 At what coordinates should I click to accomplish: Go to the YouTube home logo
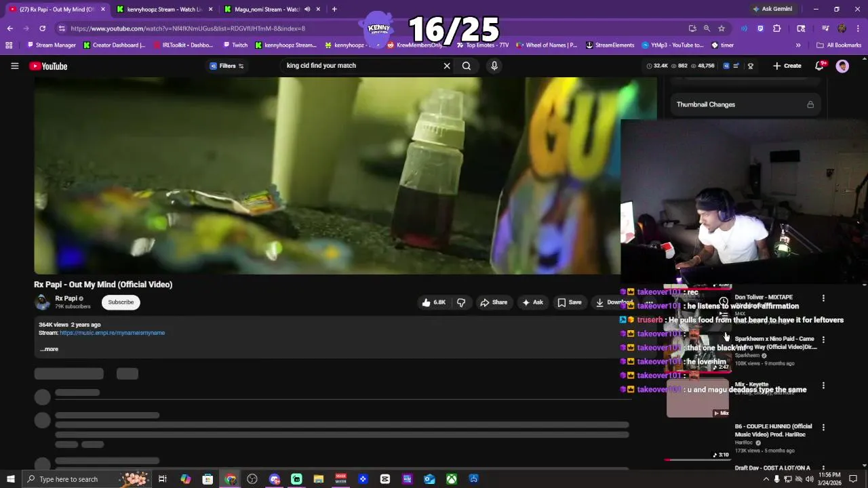pos(48,66)
